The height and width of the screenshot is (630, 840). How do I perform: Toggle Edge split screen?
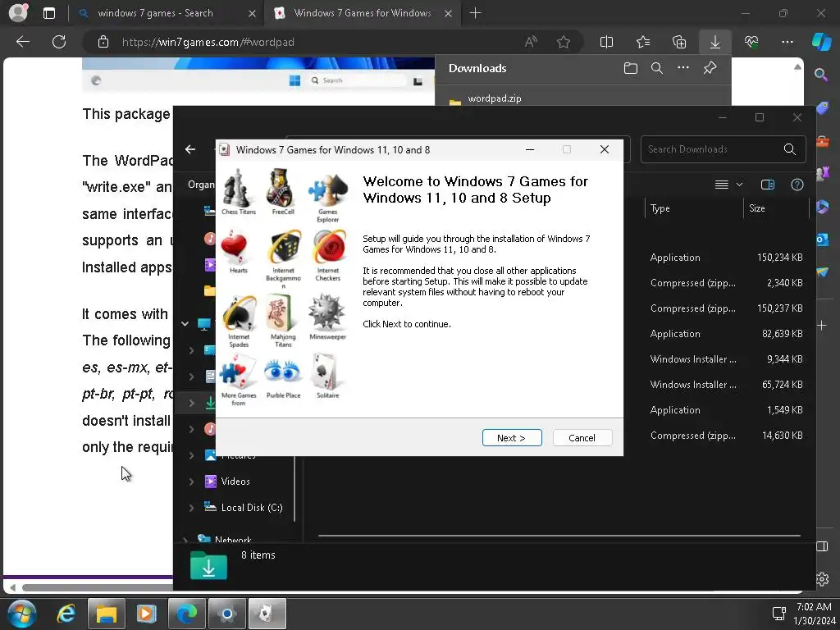[606, 42]
